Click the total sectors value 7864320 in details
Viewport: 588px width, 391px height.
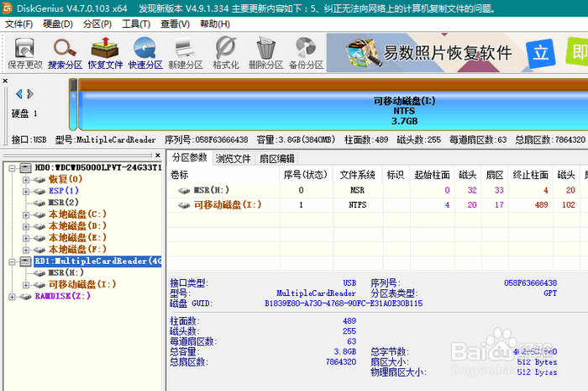pos(341,362)
